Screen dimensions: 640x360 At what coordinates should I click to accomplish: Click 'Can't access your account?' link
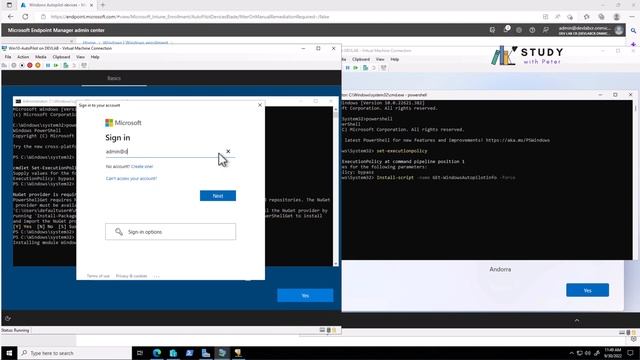(131, 178)
